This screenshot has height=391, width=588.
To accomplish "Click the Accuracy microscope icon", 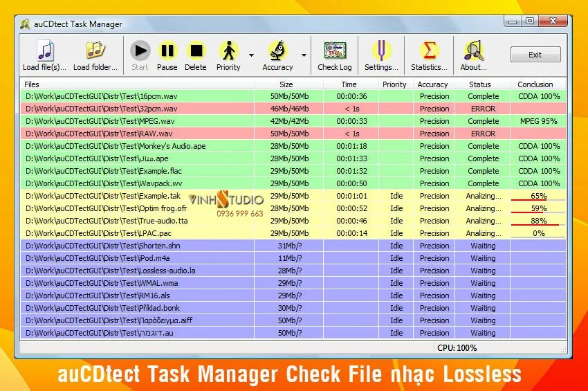I will (x=277, y=51).
